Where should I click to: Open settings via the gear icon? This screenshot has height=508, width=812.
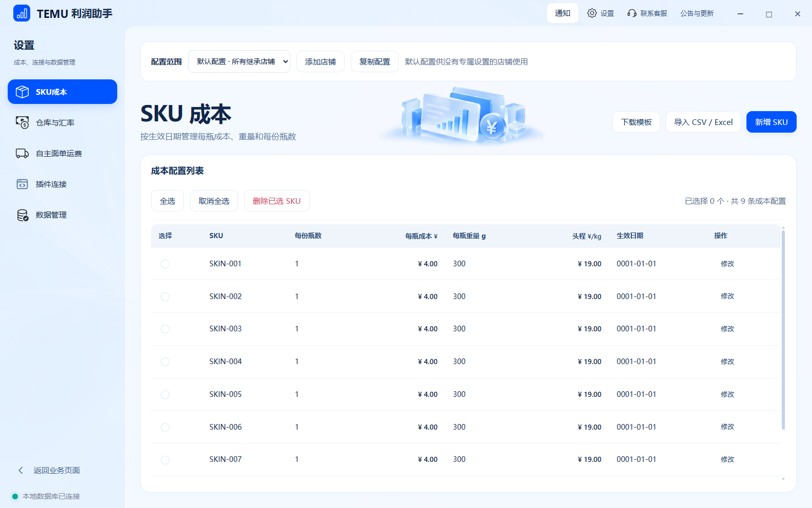pyautogui.click(x=592, y=13)
